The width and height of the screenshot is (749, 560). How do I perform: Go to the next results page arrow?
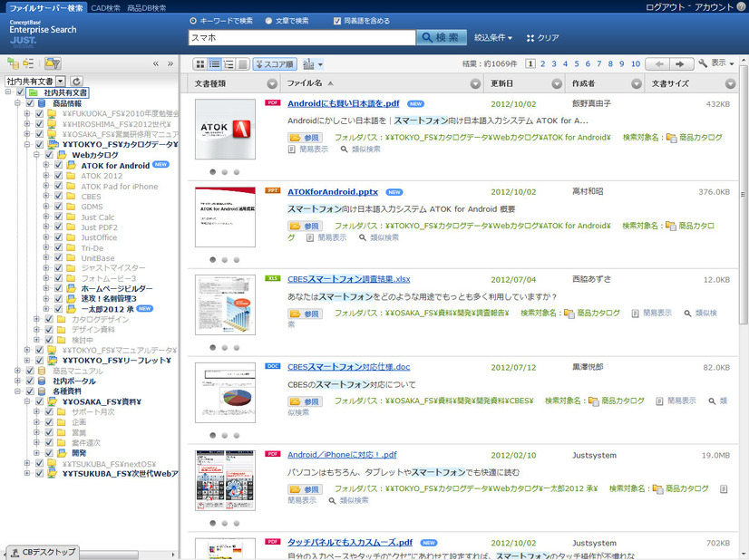(682, 64)
